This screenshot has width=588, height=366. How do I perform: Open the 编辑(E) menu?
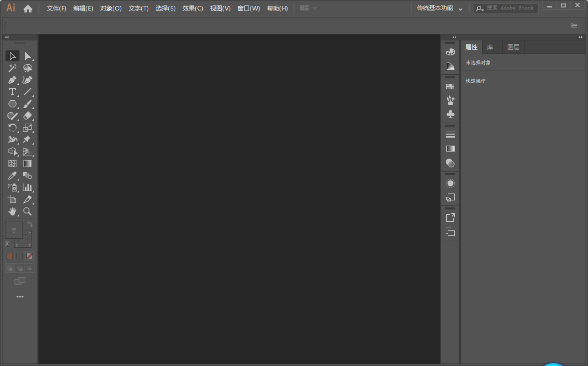click(x=83, y=8)
